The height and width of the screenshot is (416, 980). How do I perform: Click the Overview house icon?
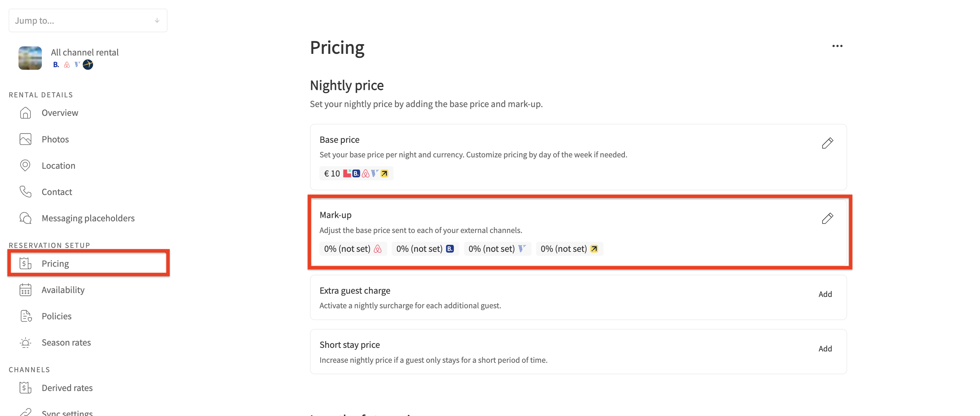[26, 113]
